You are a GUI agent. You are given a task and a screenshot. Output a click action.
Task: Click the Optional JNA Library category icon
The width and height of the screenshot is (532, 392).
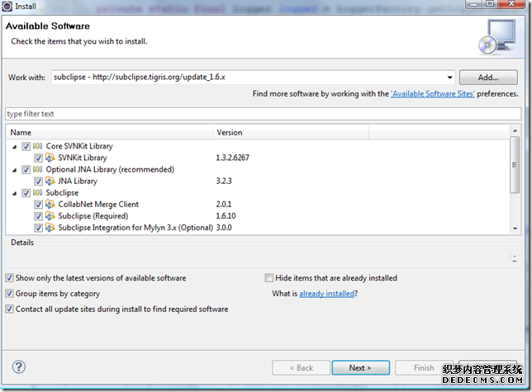[38, 169]
